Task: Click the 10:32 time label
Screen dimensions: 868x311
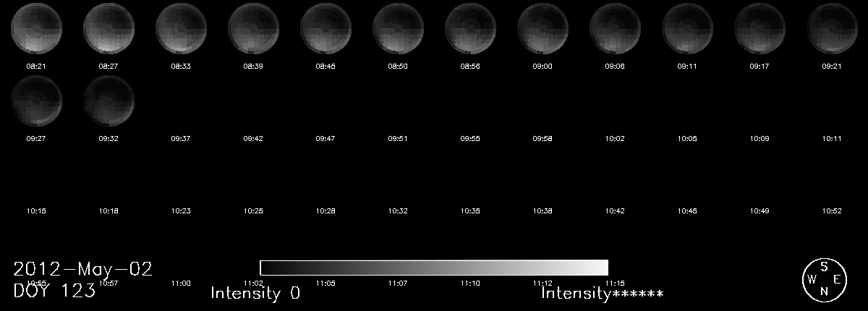Action: point(398,210)
